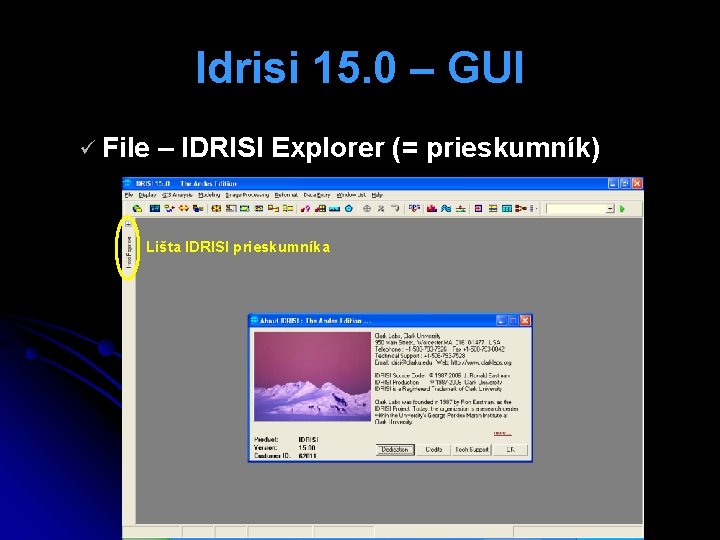720x540 pixels.
Task: Click the Credits button
Action: (433, 450)
